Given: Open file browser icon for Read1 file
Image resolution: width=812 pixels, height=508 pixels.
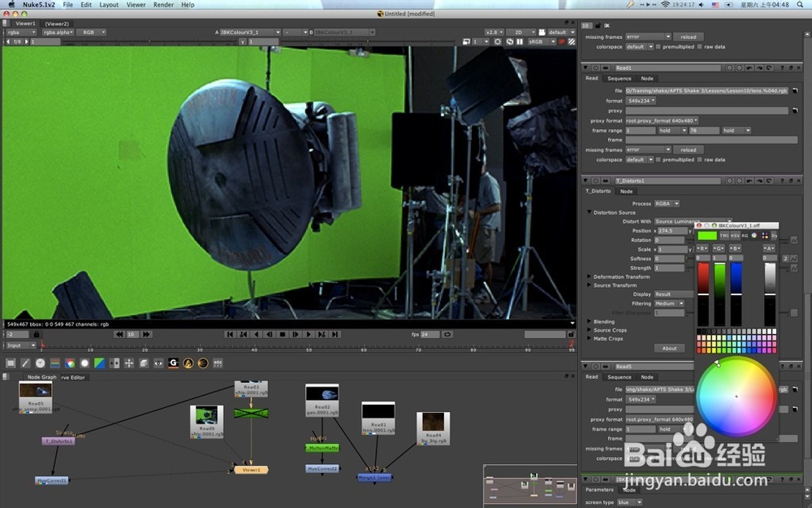Looking at the screenshot, I should pos(795,91).
